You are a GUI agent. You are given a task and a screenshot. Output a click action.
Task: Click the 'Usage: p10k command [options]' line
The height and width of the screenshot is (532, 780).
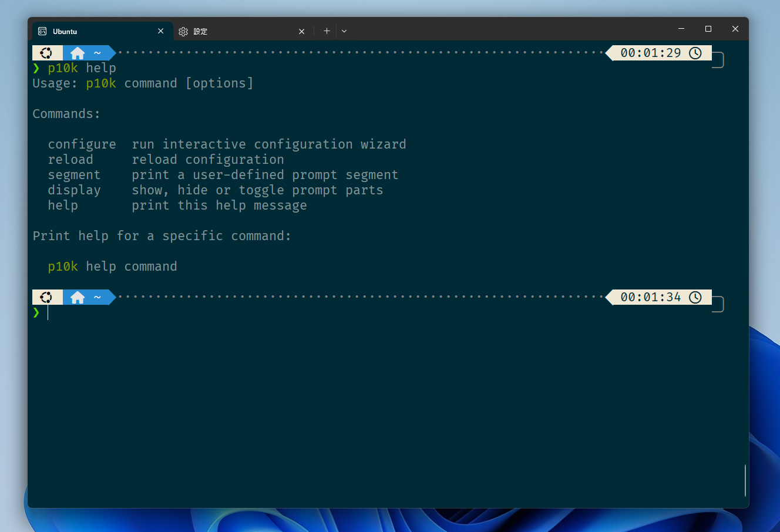(x=143, y=83)
